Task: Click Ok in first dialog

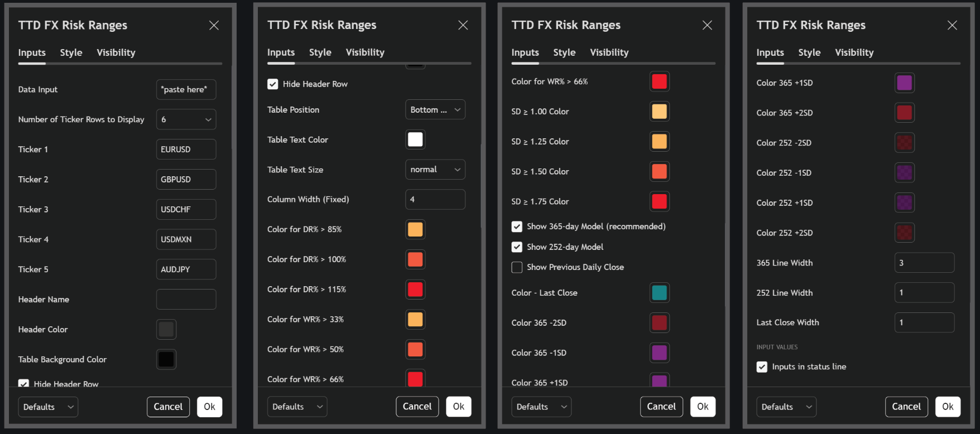Action: pos(209,407)
